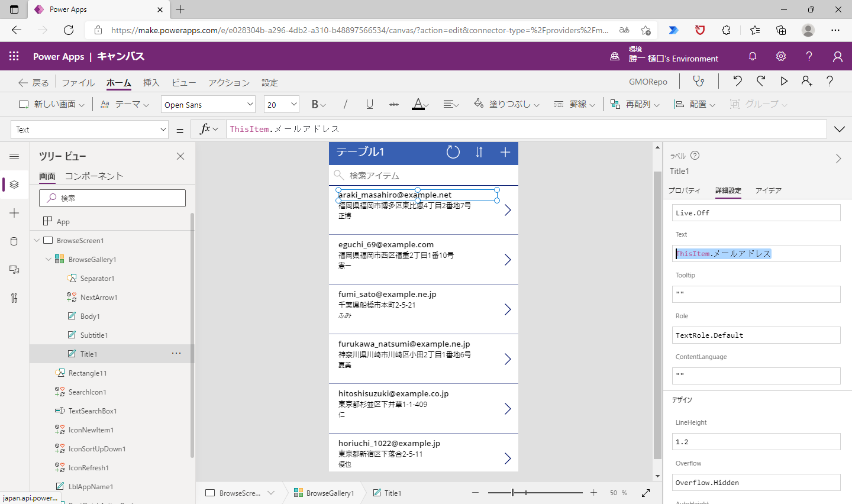Click the label help question icon

point(695,156)
